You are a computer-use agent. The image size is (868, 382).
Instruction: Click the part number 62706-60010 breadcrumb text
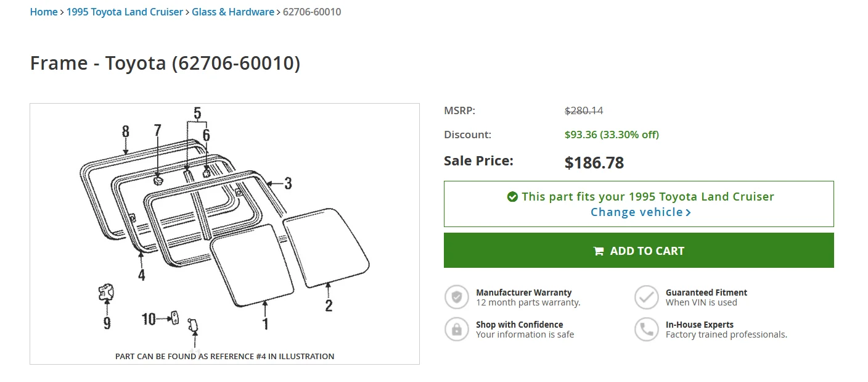(312, 12)
